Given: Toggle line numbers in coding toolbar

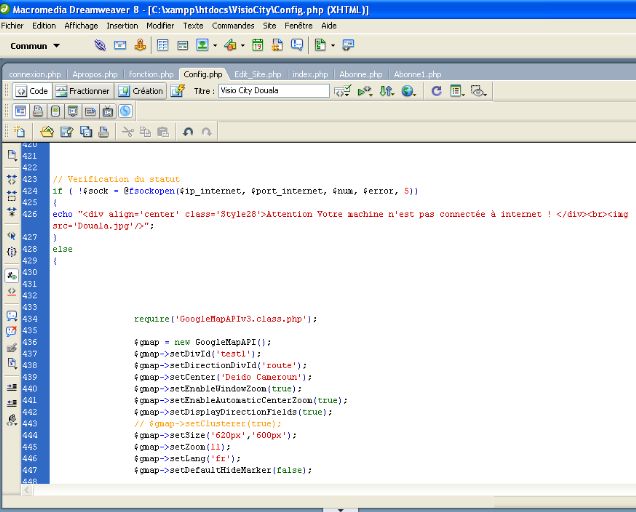Looking at the screenshot, I should (12, 274).
